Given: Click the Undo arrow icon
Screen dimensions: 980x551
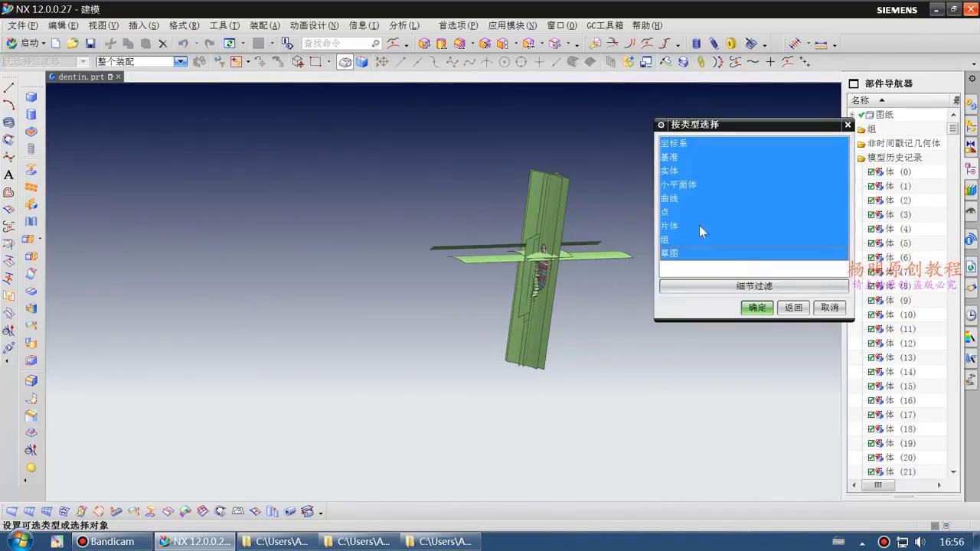Looking at the screenshot, I should pos(183,44).
